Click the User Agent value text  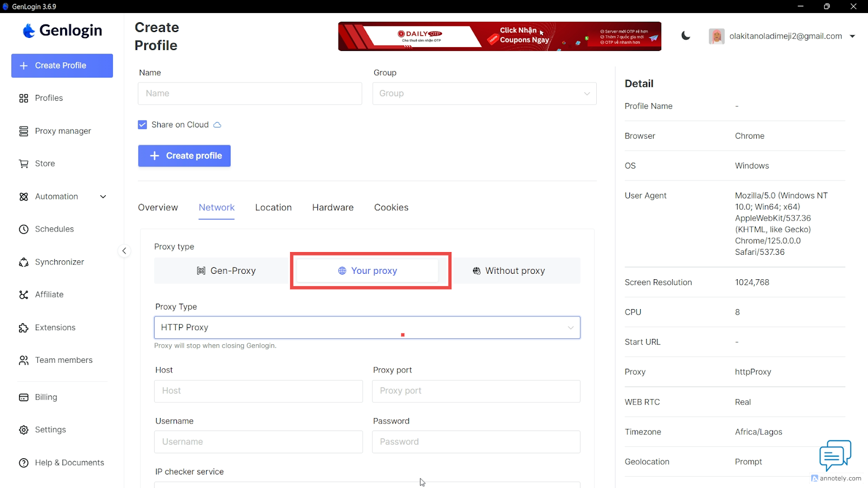click(x=781, y=224)
